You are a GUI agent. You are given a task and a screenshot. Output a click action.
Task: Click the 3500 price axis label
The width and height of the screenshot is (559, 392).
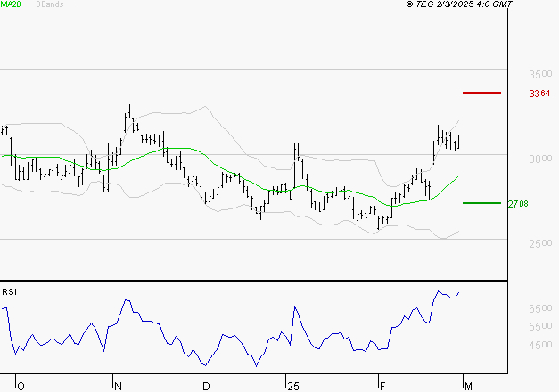540,74
